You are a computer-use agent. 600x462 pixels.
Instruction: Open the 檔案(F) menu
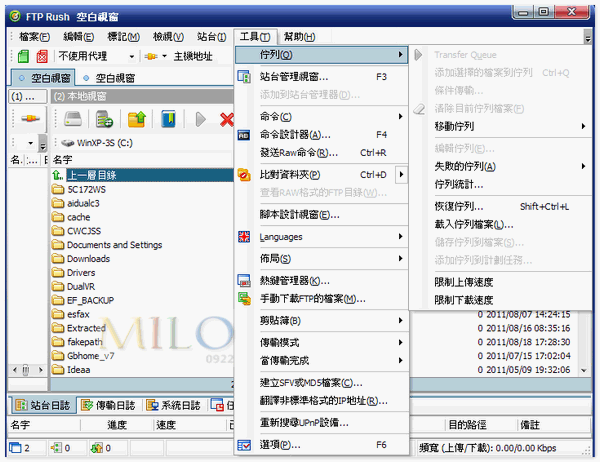click(34, 37)
